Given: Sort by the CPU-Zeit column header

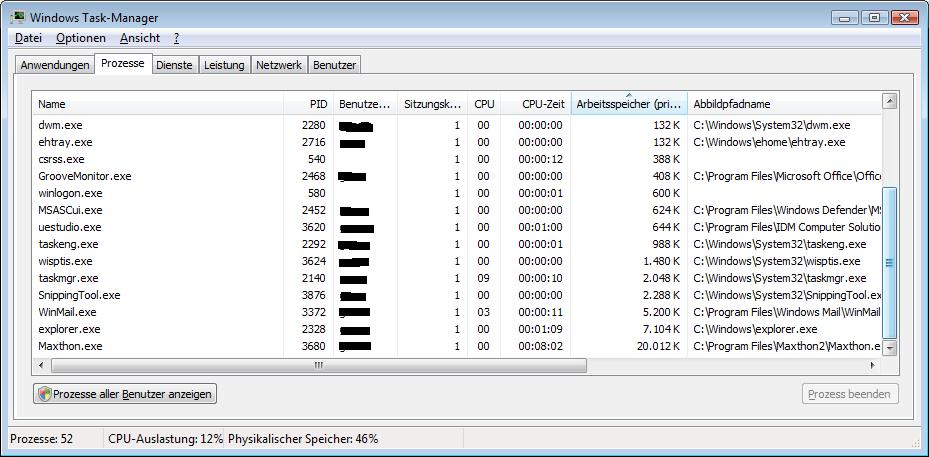Looking at the screenshot, I should [536, 104].
